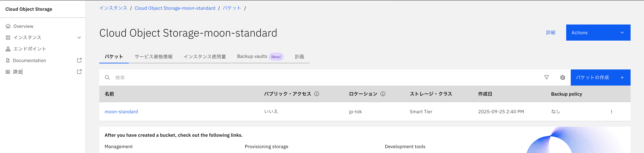
Task: Click Cloud Object Storage sidebar title
Action: click(x=29, y=9)
